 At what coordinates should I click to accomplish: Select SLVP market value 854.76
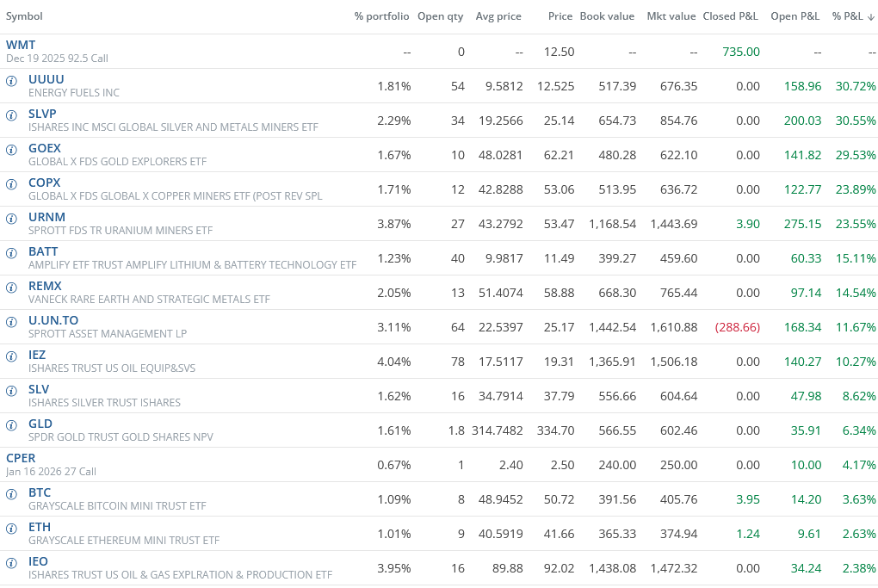click(678, 121)
